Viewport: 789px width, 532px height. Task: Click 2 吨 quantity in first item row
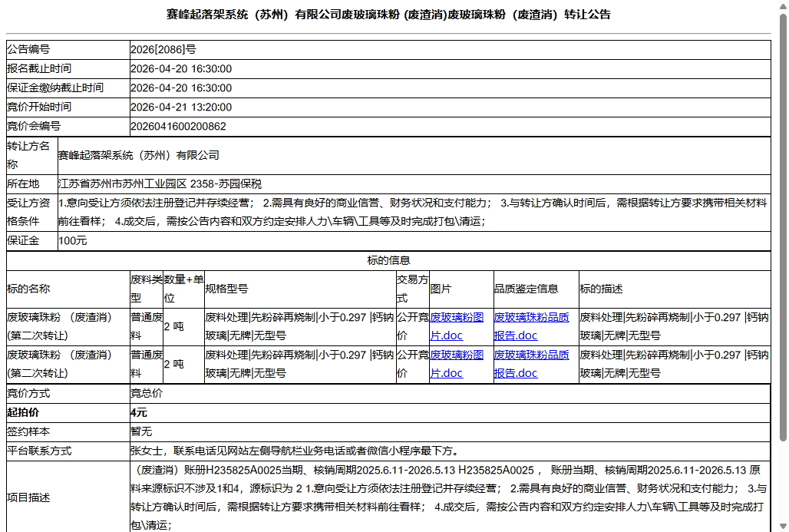click(x=173, y=327)
